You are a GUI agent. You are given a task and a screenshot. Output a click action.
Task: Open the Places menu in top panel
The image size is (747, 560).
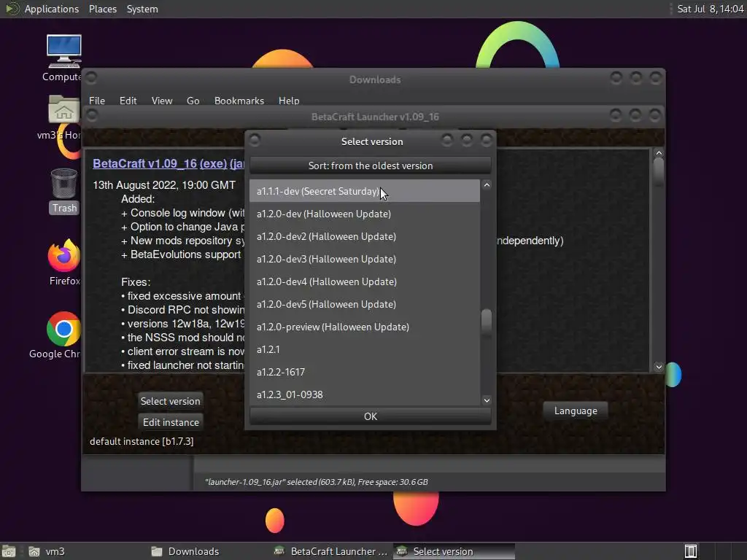click(x=102, y=9)
